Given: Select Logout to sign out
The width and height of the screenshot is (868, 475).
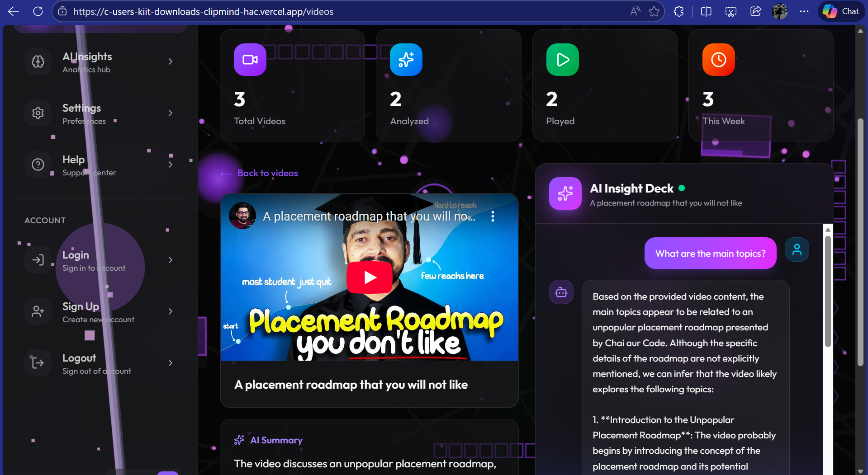Looking at the screenshot, I should [100, 363].
